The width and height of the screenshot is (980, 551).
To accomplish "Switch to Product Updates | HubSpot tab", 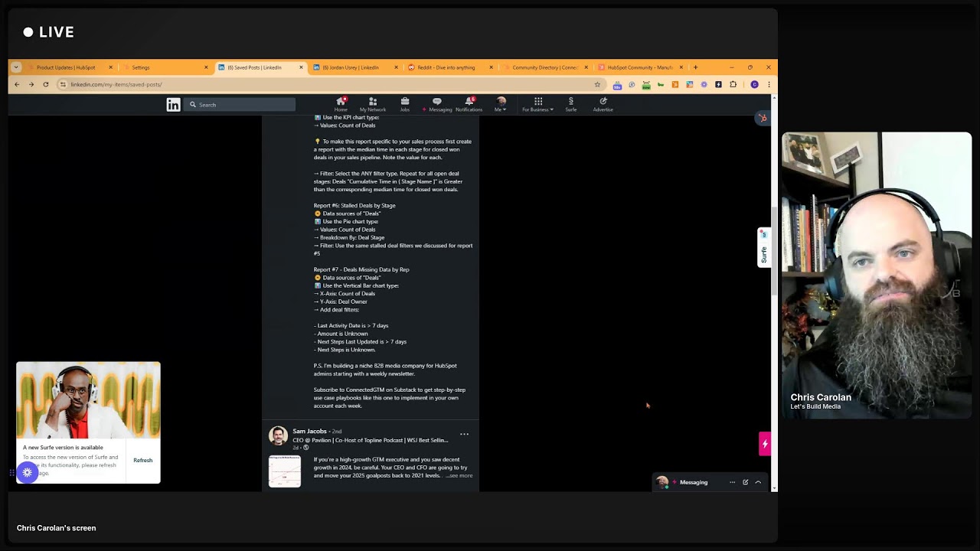I will click(x=69, y=67).
